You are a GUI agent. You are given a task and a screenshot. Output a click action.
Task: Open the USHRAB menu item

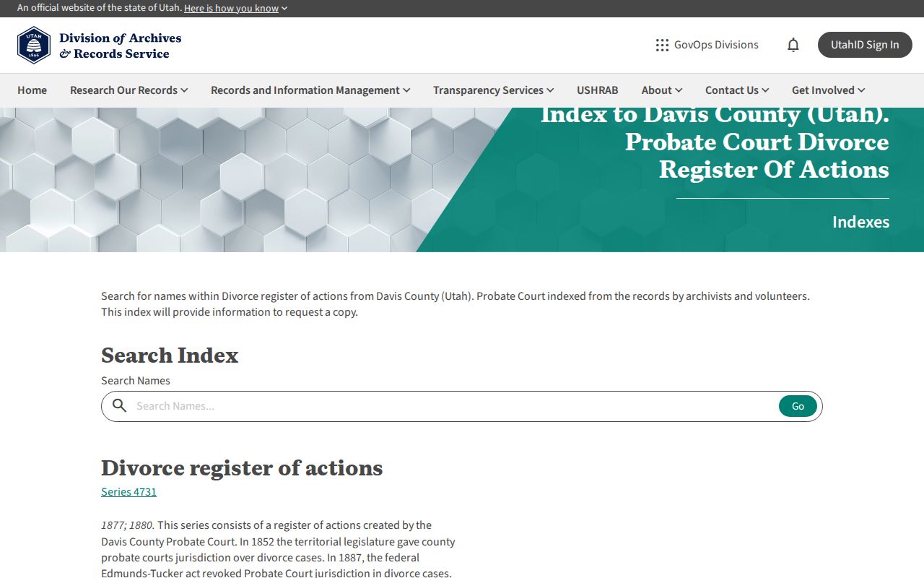point(598,90)
